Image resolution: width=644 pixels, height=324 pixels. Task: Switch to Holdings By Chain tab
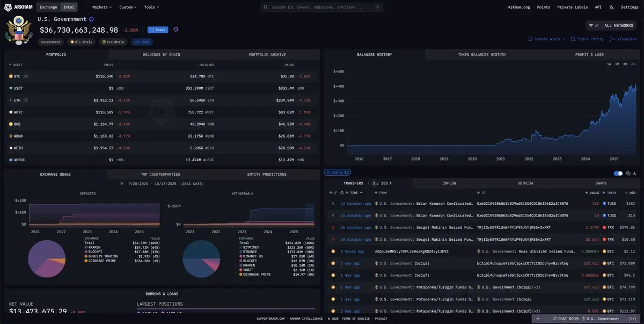click(161, 55)
